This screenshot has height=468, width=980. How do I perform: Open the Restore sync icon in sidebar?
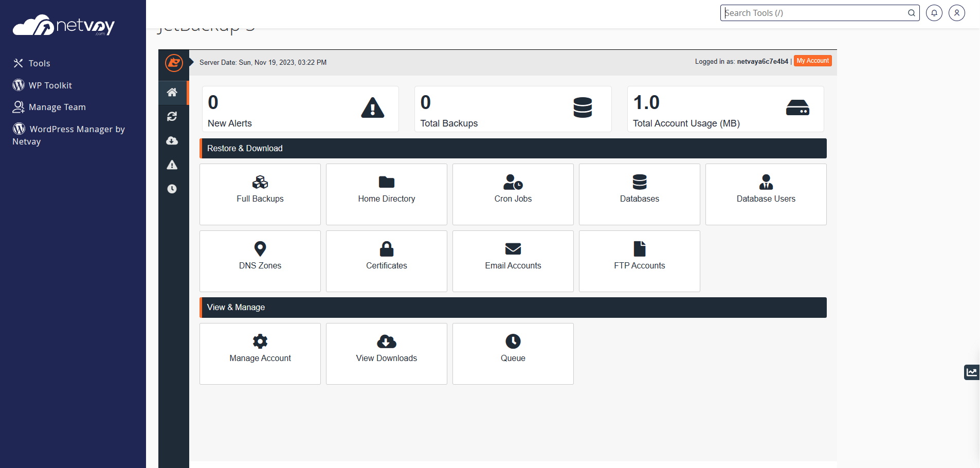click(172, 117)
